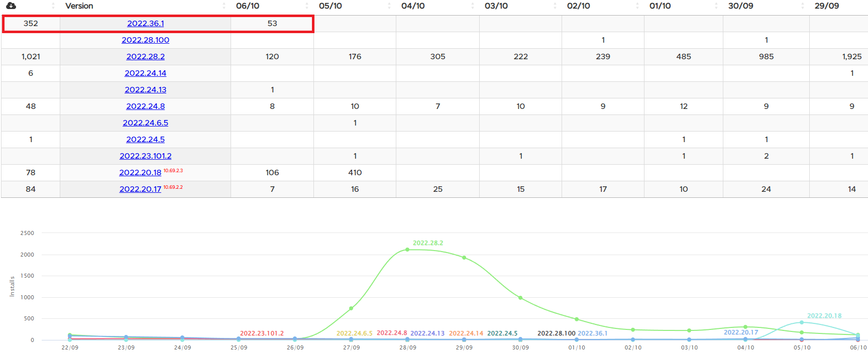
Task: Sort by 03/10 column sort arrows
Action: tap(555, 6)
